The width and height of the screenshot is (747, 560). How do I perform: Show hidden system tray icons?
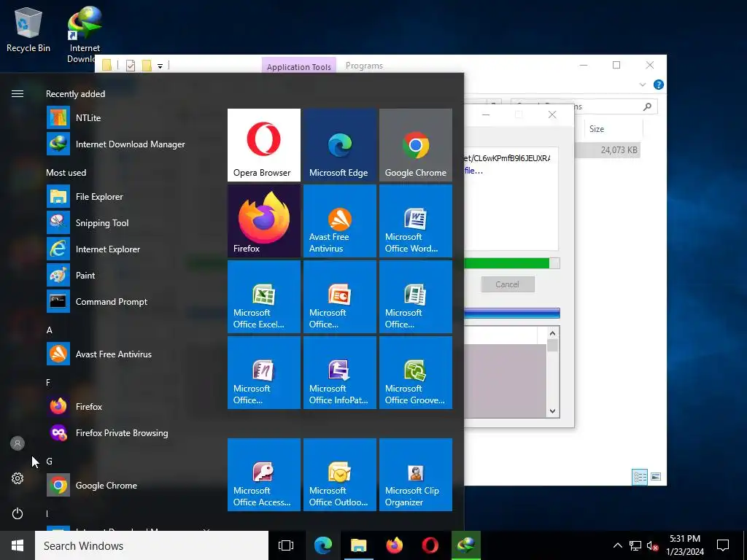(617, 545)
